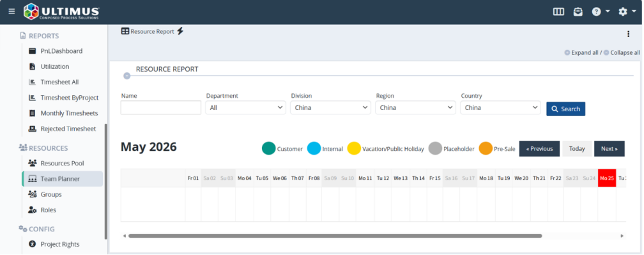Click the blue Internal legend swatch

click(314, 148)
